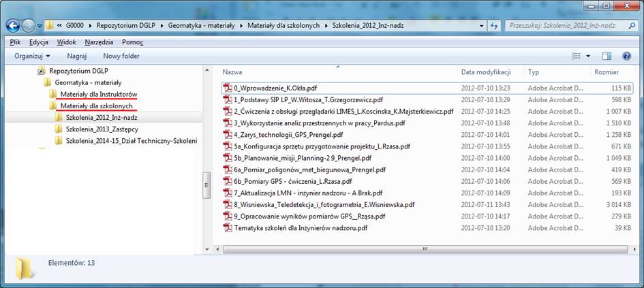The image size is (644, 288).
Task: Click the Nowy folder button
Action: [x=121, y=56]
